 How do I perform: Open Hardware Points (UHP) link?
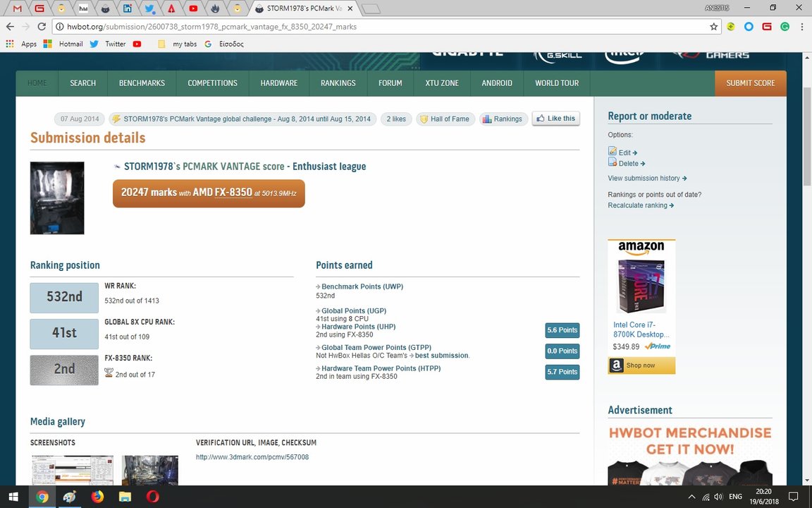point(358,327)
